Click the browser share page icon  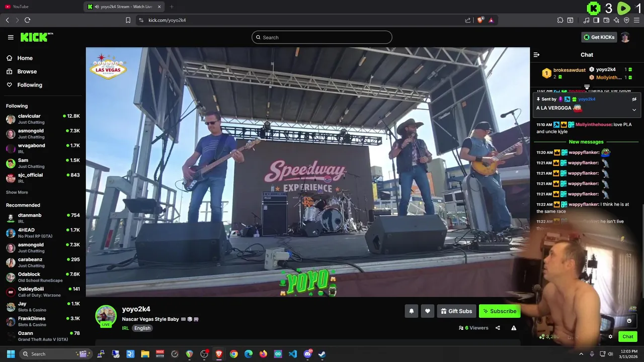click(x=468, y=20)
